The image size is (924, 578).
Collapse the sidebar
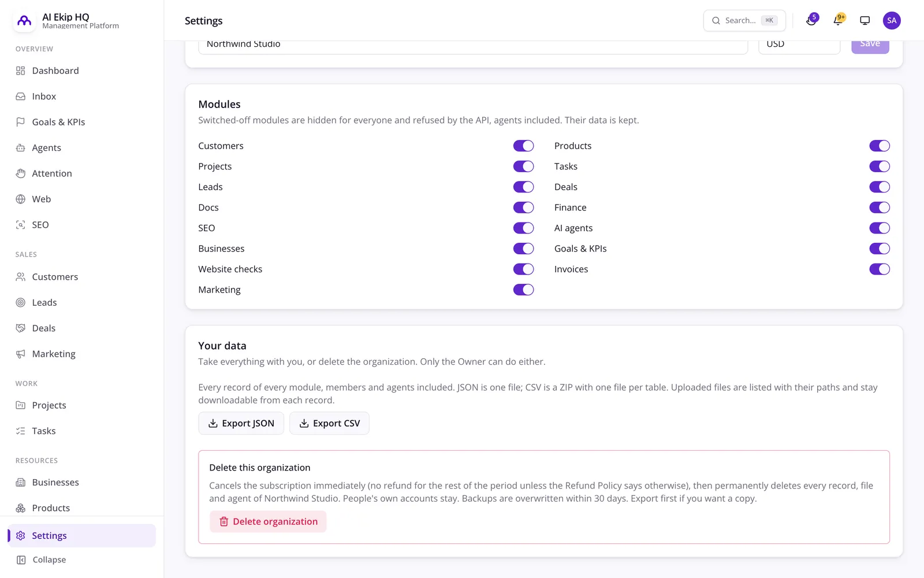pyautogui.click(x=82, y=560)
